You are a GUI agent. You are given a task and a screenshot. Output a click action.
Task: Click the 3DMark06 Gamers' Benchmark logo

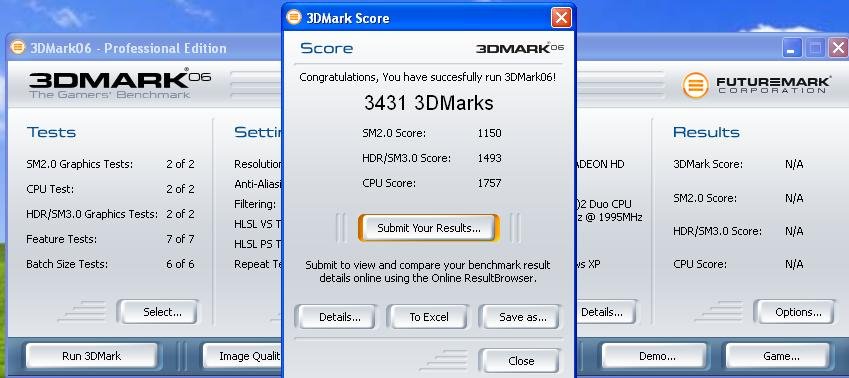tap(120, 83)
